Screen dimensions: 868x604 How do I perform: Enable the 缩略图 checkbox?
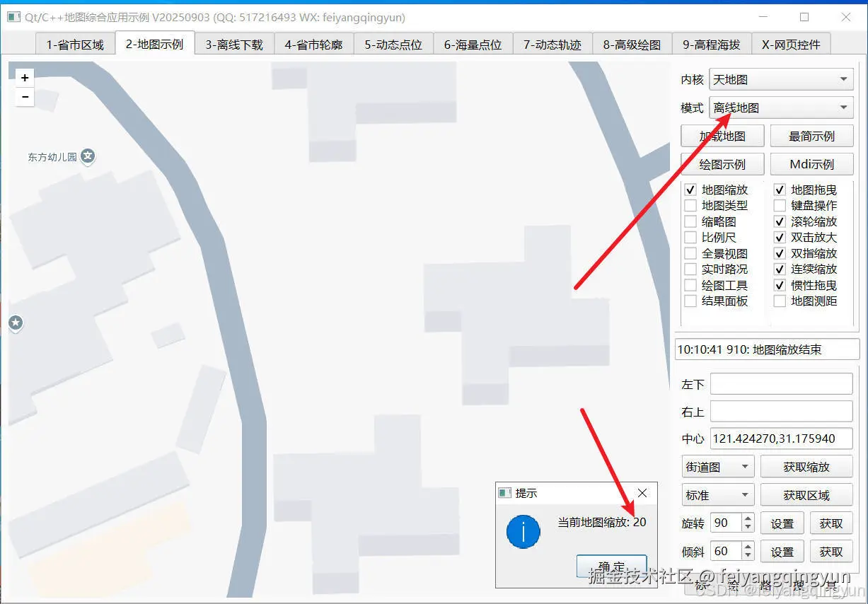click(690, 221)
